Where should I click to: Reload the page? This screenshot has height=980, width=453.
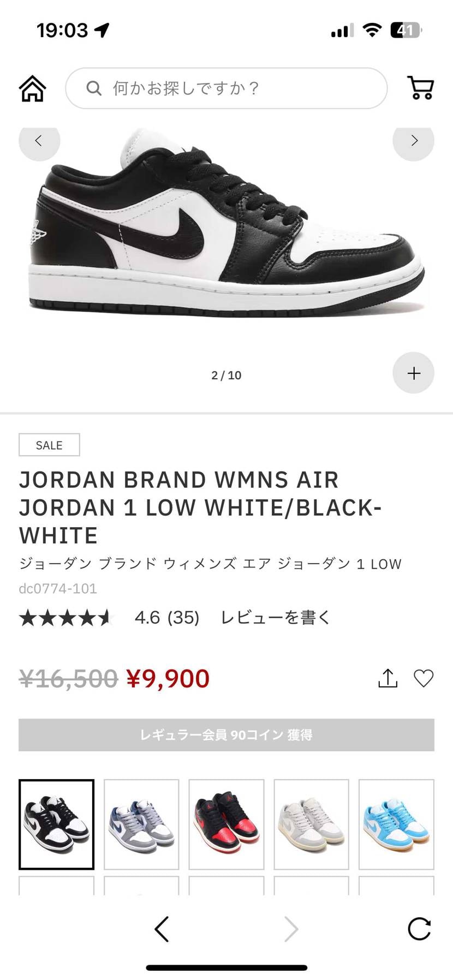(x=419, y=929)
